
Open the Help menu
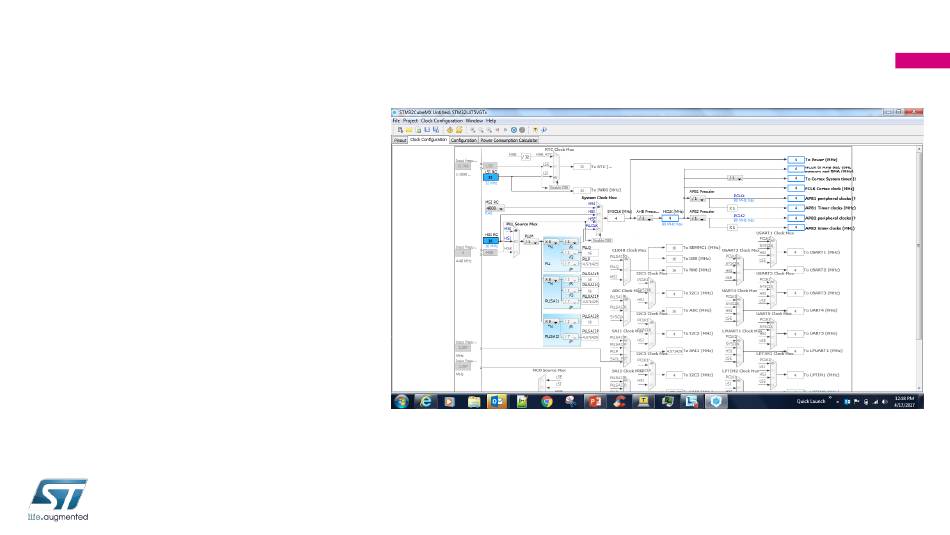tap(491, 121)
